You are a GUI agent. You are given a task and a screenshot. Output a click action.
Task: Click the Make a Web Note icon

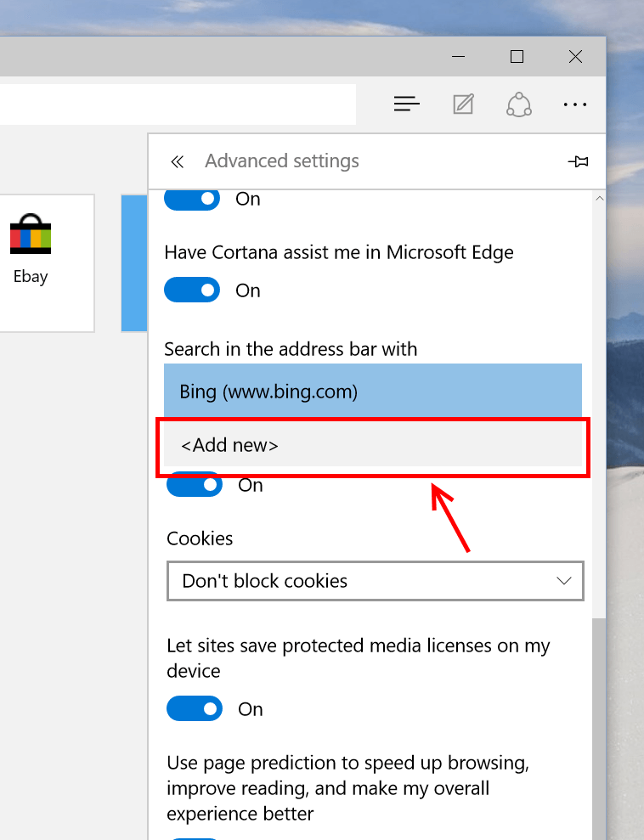pos(463,104)
